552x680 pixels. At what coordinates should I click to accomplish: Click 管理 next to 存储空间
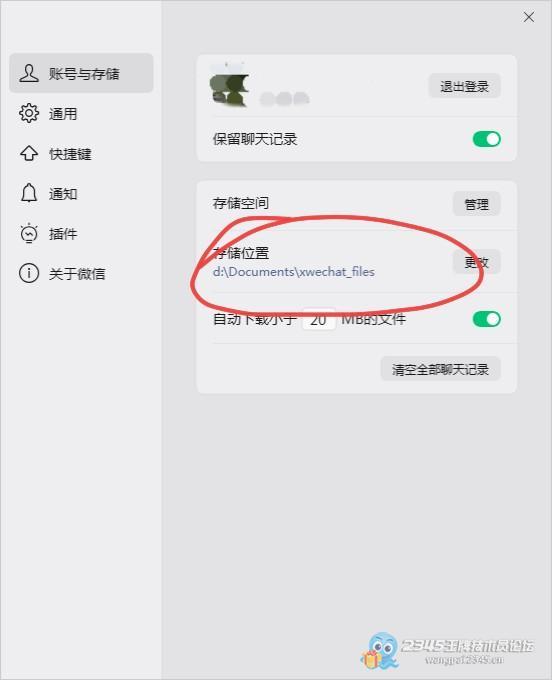[x=477, y=204]
